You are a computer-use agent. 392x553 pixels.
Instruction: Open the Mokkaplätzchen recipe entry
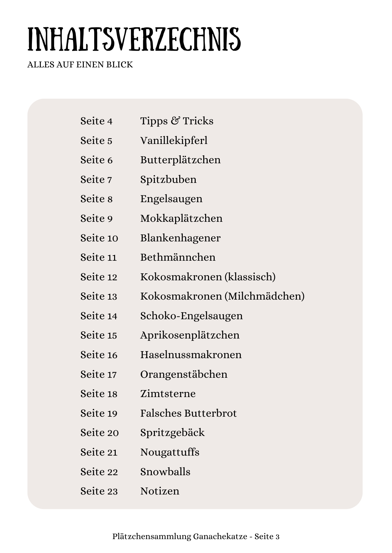[181, 218]
